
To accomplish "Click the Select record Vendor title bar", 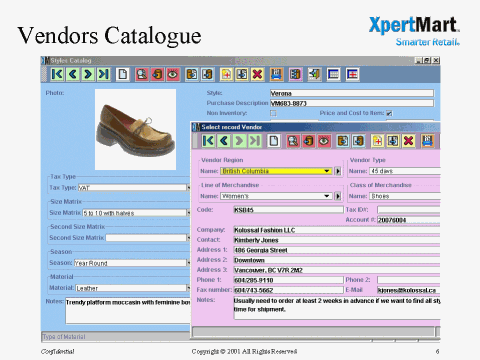I will pyautogui.click(x=316, y=127).
